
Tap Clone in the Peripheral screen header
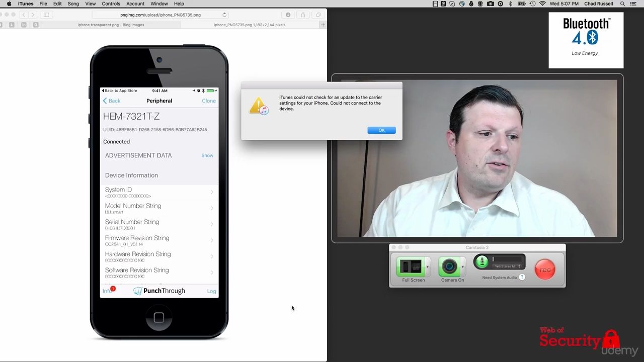click(x=209, y=101)
